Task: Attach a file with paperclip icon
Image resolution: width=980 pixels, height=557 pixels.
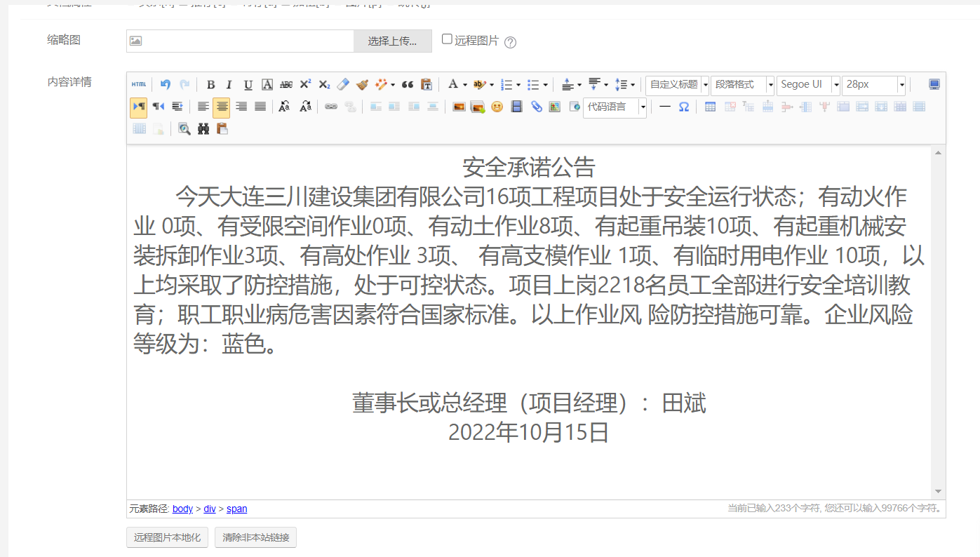Action: 536,107
